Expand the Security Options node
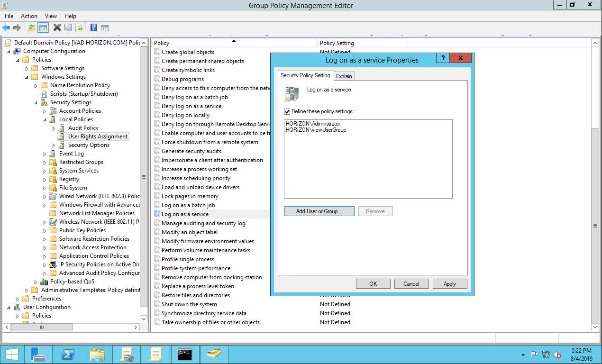Image resolution: width=602 pixels, height=364 pixels. point(54,146)
